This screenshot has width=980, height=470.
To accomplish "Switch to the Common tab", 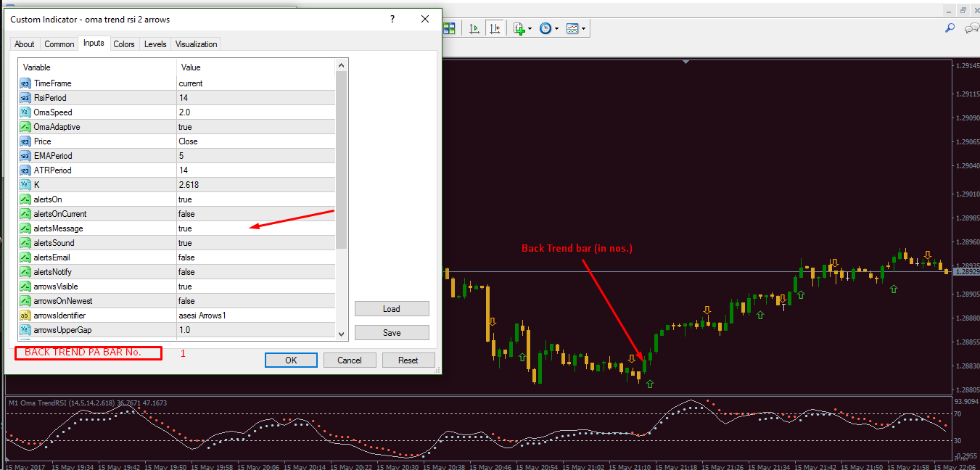I will tap(59, 44).
